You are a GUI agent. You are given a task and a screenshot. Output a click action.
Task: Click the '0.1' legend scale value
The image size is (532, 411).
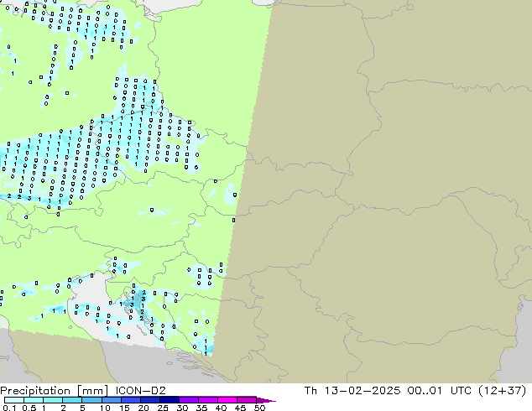pyautogui.click(x=9, y=408)
